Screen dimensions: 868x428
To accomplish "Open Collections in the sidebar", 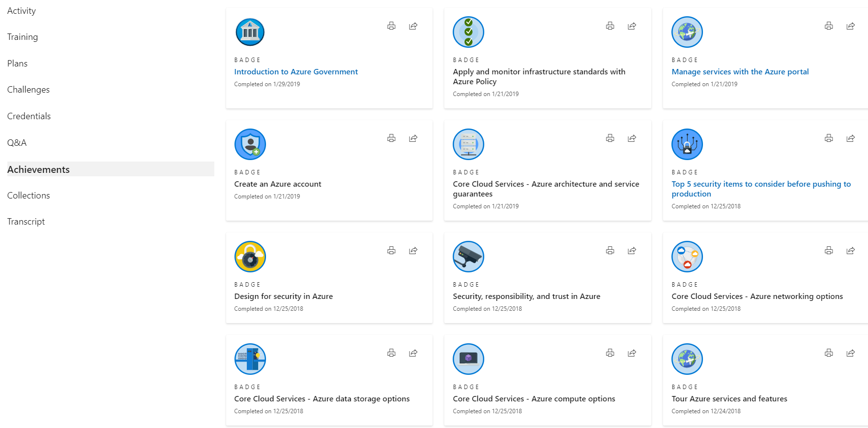I will pyautogui.click(x=29, y=196).
